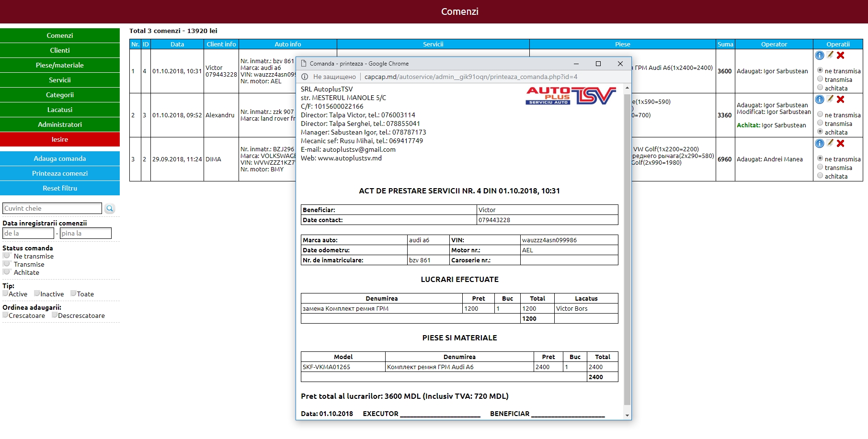Click the pencil edit icon for order ID 4
868x439 pixels.
click(830, 55)
